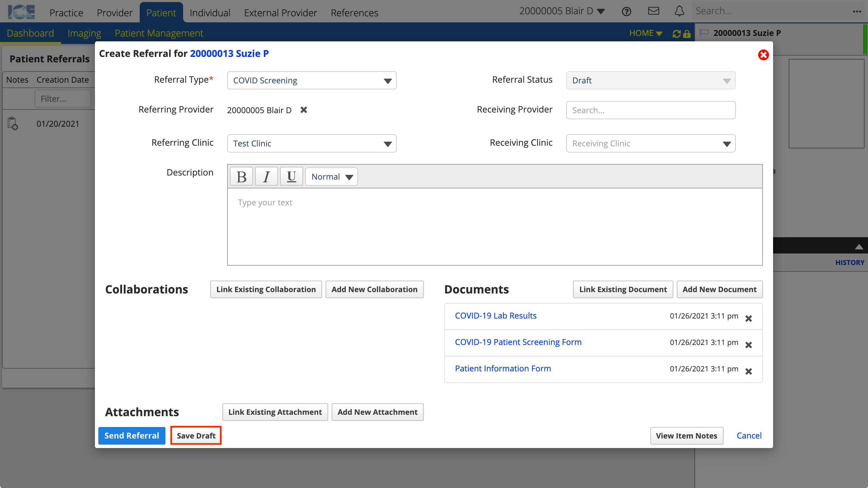Remove referring provider Blair D
Screen dimensions: 868x488
click(x=304, y=110)
